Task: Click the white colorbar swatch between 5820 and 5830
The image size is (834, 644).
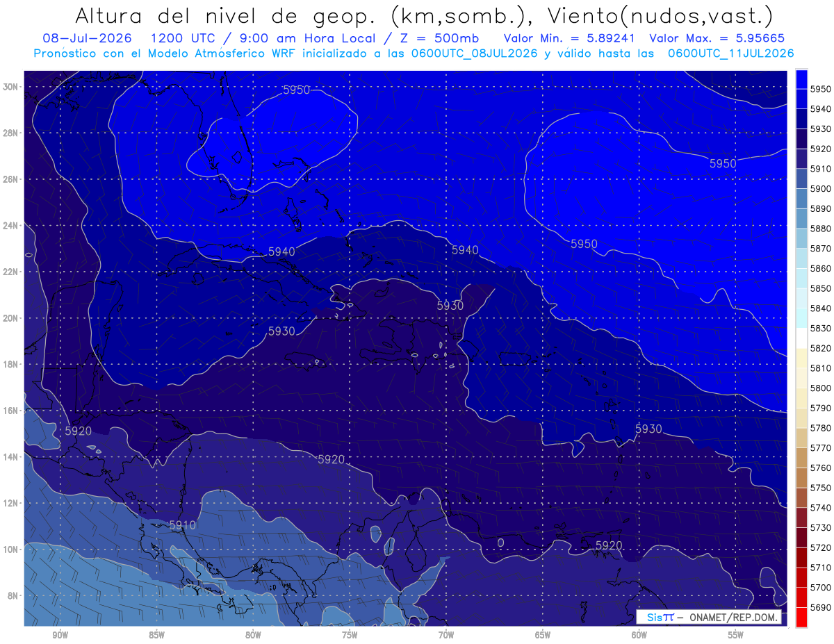Action: (801, 338)
